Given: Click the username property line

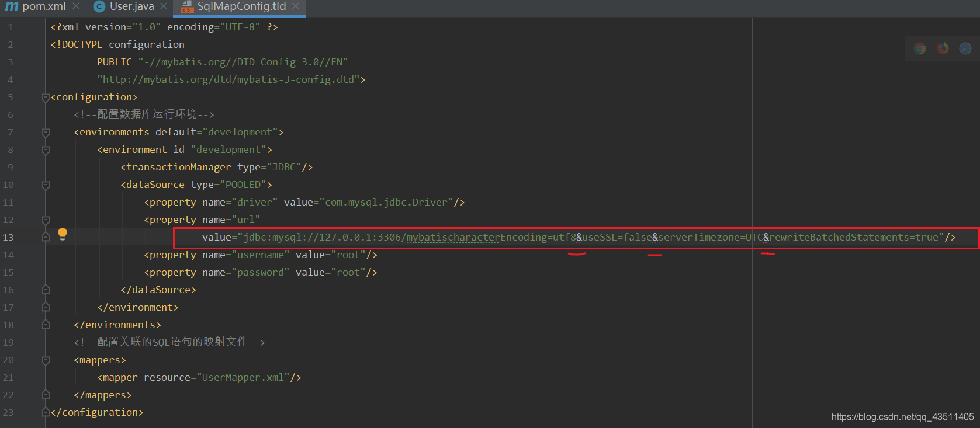Looking at the screenshot, I should click(x=261, y=255).
